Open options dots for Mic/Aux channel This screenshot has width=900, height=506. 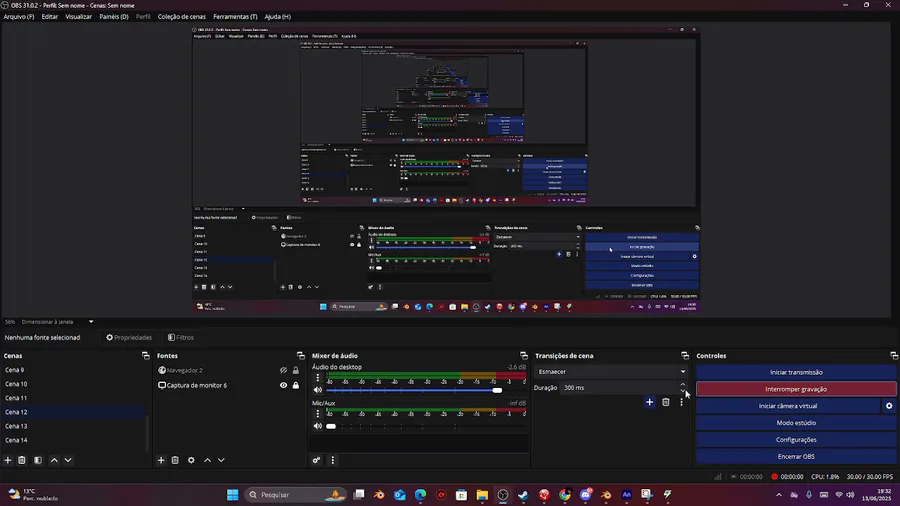pos(317,414)
